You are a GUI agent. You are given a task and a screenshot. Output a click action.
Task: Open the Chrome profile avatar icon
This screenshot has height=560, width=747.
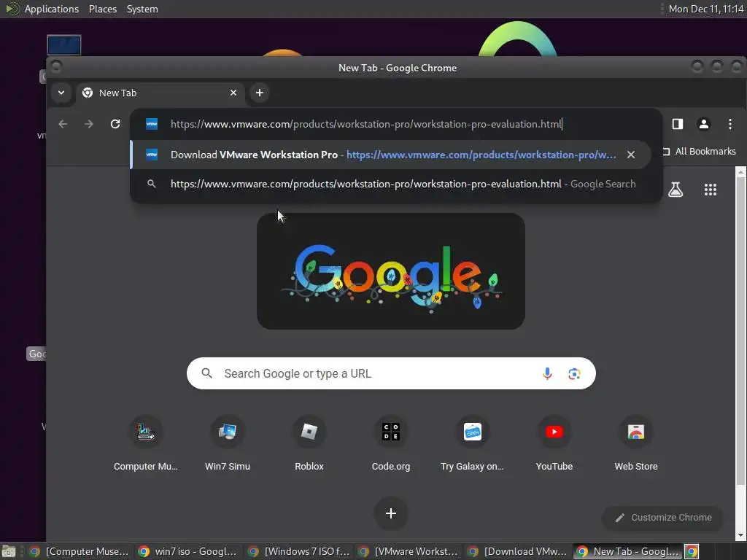[x=704, y=124]
